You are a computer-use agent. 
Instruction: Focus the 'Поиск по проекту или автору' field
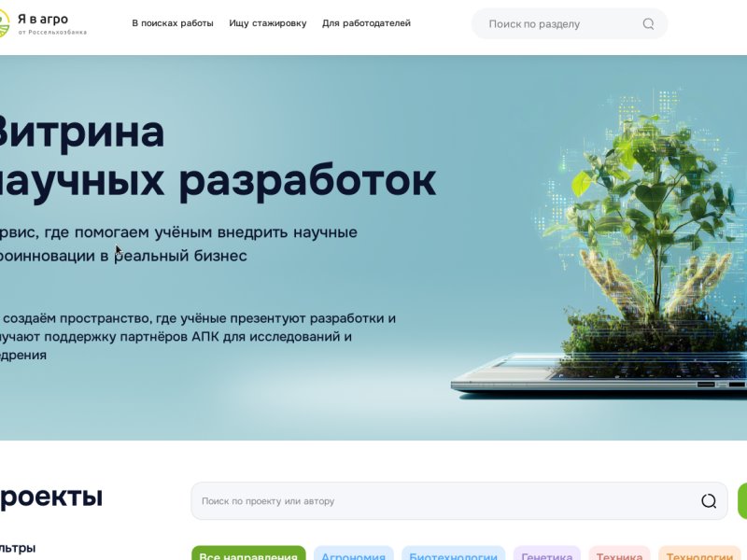[x=459, y=501]
